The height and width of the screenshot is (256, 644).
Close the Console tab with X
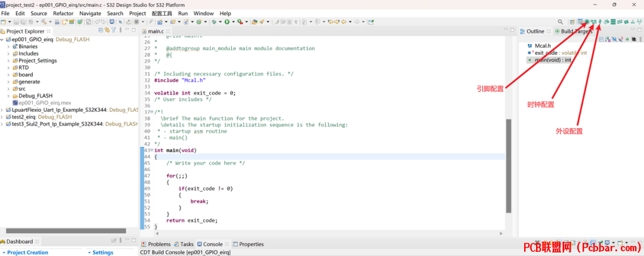(x=226, y=244)
